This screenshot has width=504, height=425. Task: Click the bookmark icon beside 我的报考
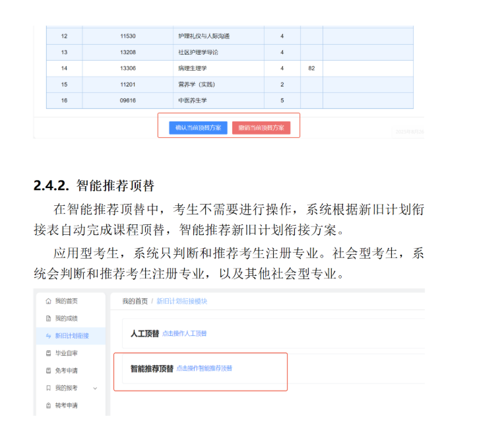click(48, 388)
